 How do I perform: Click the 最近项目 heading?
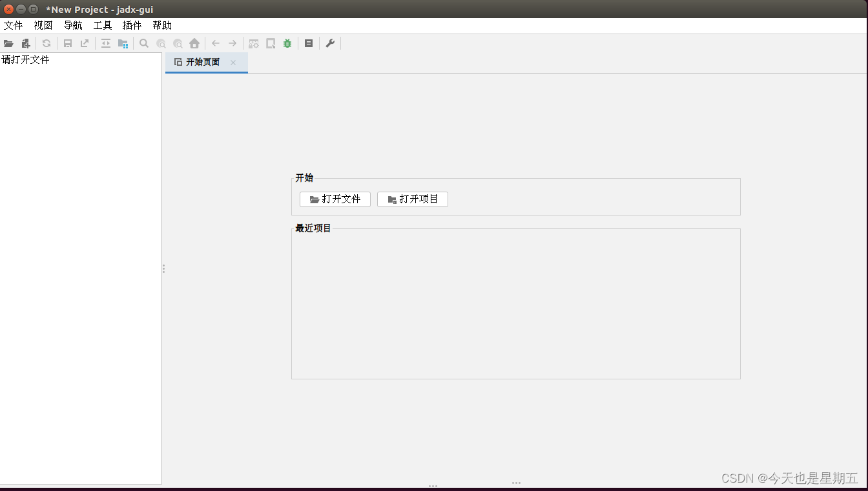tap(313, 228)
